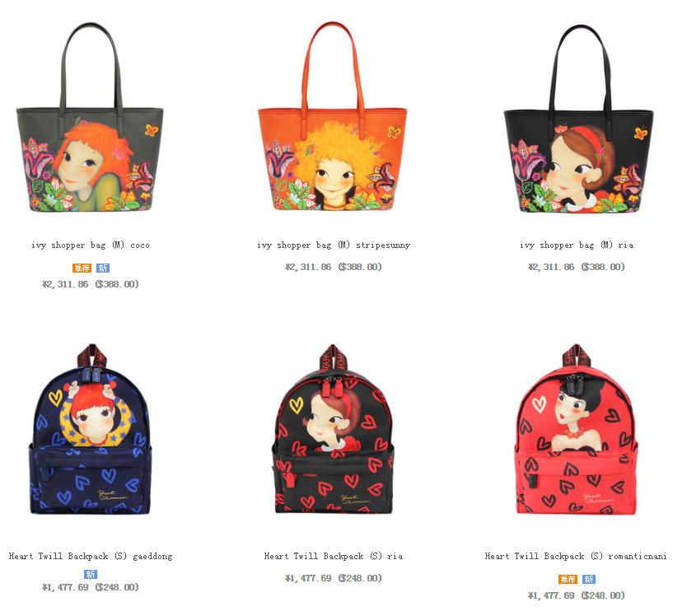Image resolution: width=687 pixels, height=616 pixels.
Task: Click the stripesunny bag price text
Action: click(x=334, y=267)
